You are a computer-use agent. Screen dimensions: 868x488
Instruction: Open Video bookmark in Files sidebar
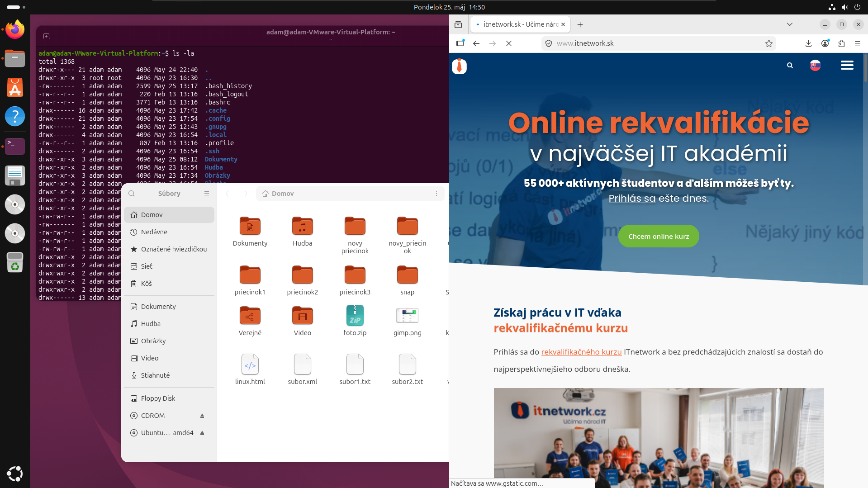pyautogui.click(x=169, y=358)
